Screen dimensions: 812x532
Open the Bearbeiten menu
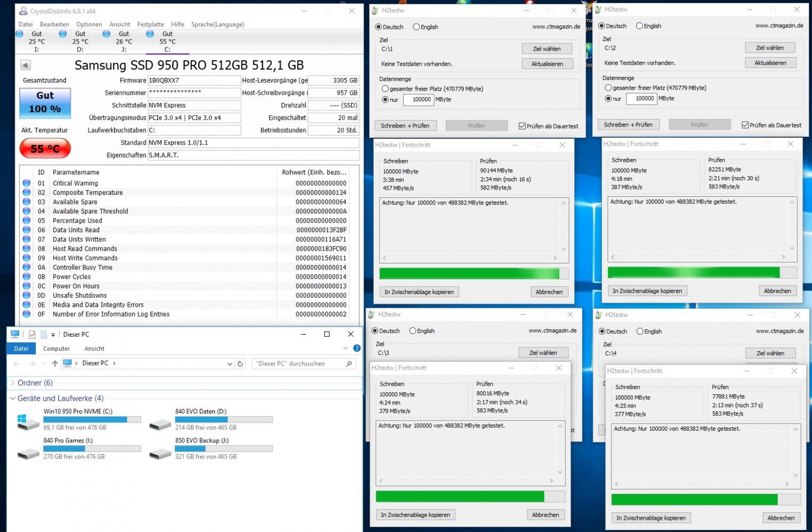[54, 25]
